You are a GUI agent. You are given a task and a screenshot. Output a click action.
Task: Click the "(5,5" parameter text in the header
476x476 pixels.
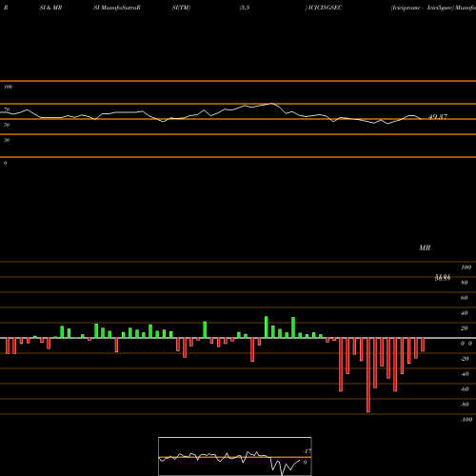click(x=245, y=8)
